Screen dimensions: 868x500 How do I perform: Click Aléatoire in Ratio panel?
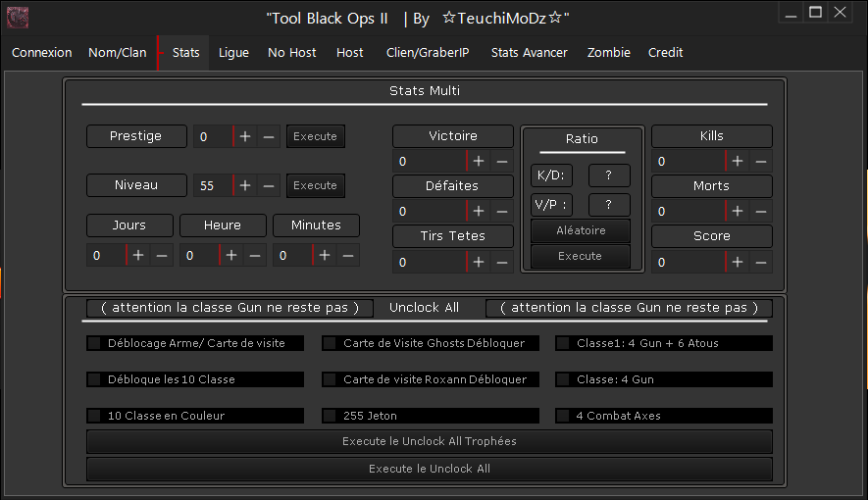(x=581, y=230)
